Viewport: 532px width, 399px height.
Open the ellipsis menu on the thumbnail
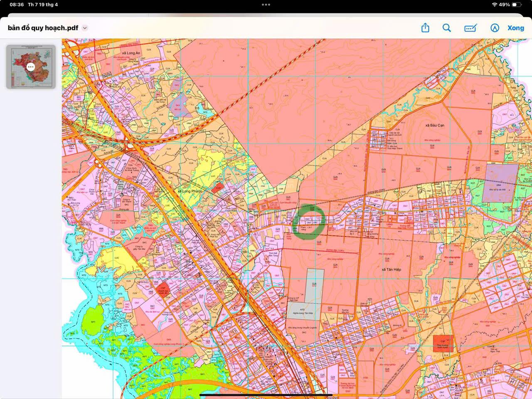click(x=30, y=67)
